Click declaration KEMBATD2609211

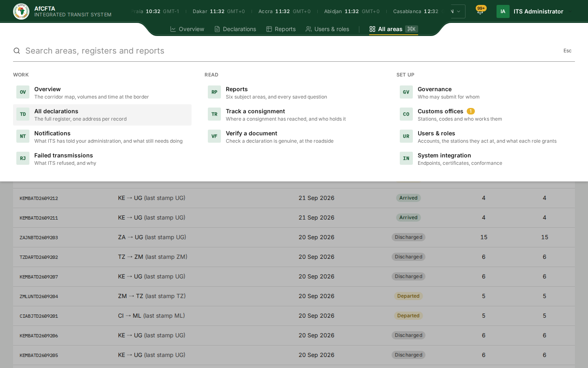[39, 218]
